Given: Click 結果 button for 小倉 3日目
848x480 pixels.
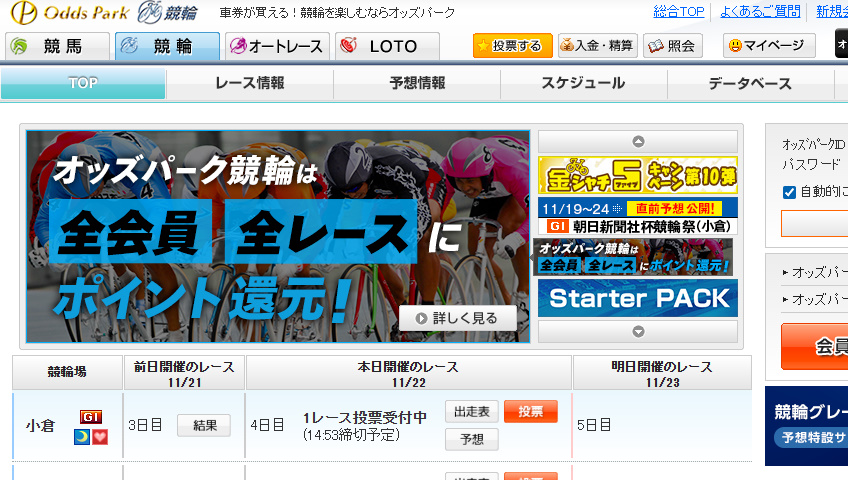Looking at the screenshot, I should pos(203,425).
